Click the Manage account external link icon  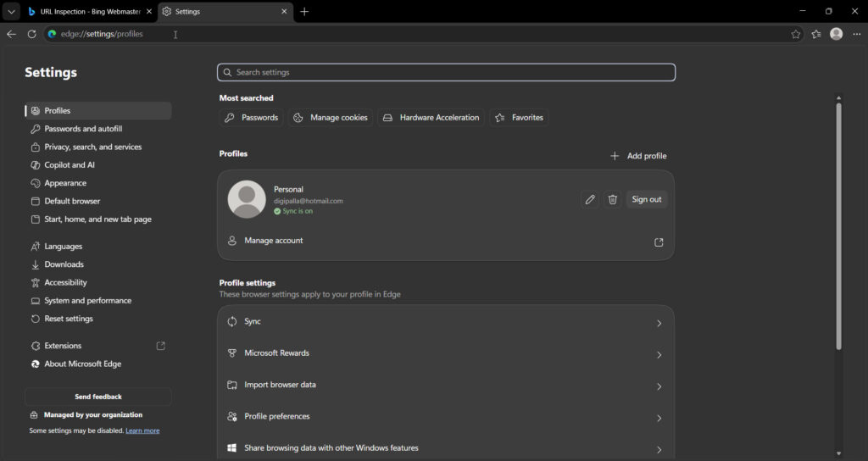659,242
